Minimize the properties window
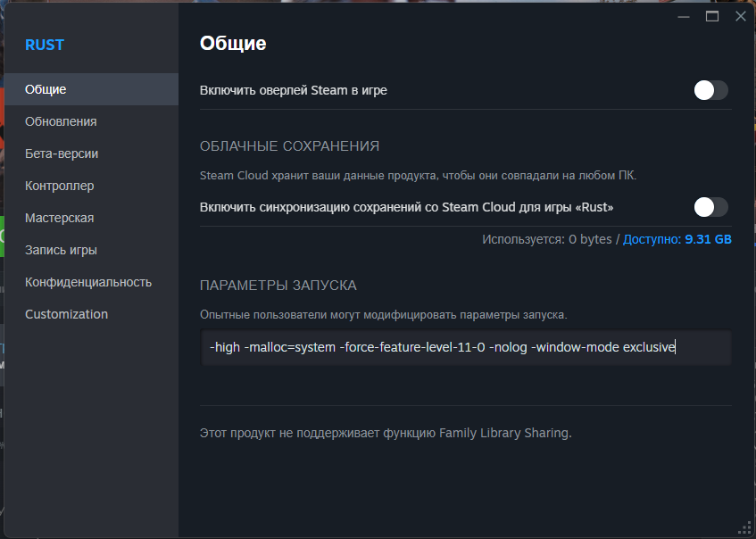756x539 pixels. click(684, 16)
